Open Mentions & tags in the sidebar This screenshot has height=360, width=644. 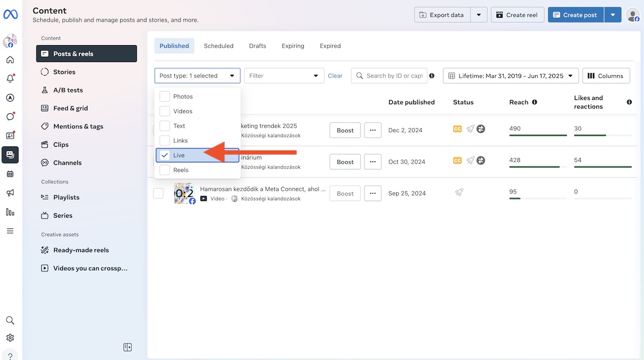click(86, 126)
